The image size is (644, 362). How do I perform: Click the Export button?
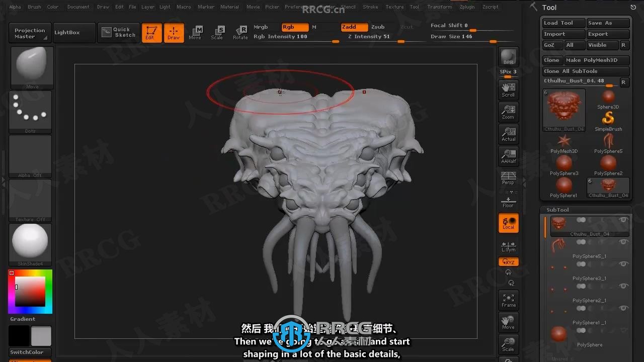coord(608,34)
